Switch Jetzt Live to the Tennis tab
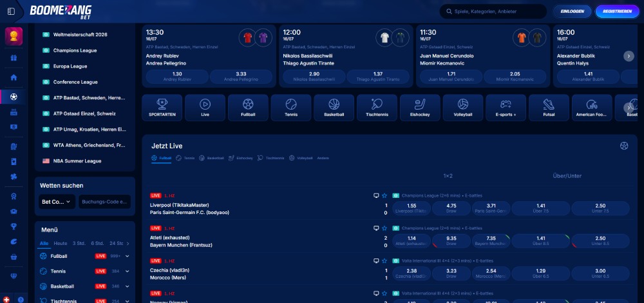The image size is (644, 303). (185, 159)
